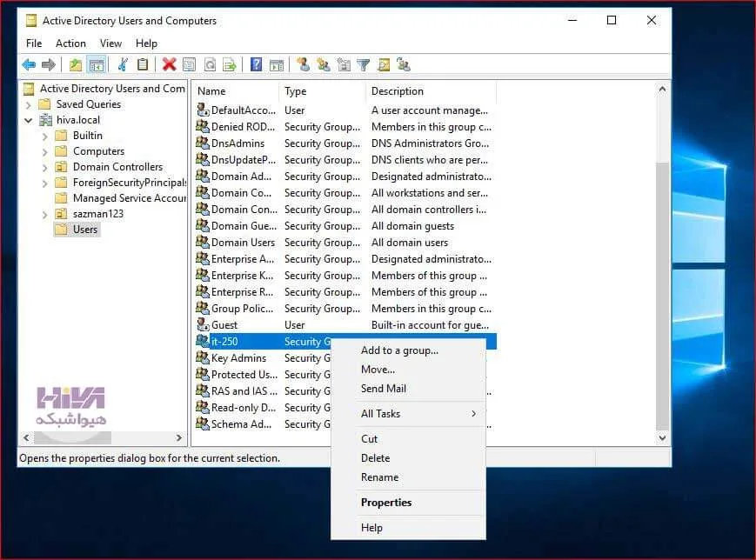The height and width of the screenshot is (560, 756).
Task: Open the File menu
Action: tap(34, 43)
